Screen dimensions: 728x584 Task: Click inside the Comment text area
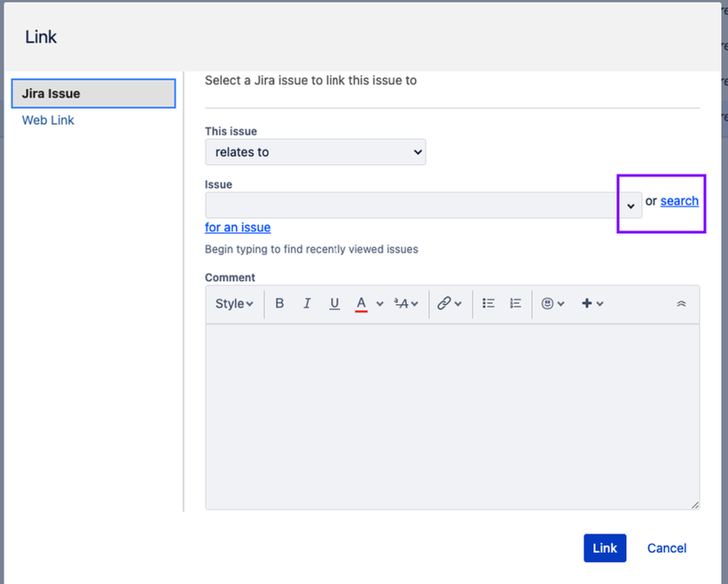(452, 417)
